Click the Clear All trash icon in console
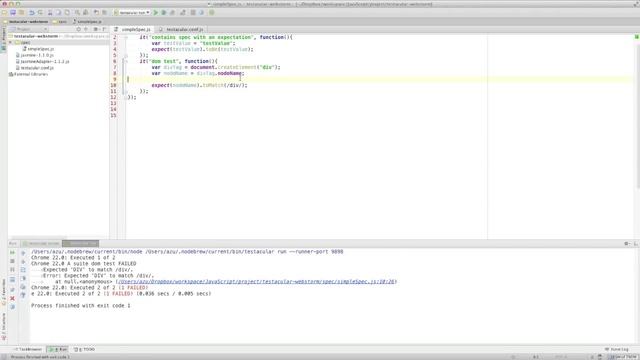The image size is (640, 360). (x=23, y=295)
